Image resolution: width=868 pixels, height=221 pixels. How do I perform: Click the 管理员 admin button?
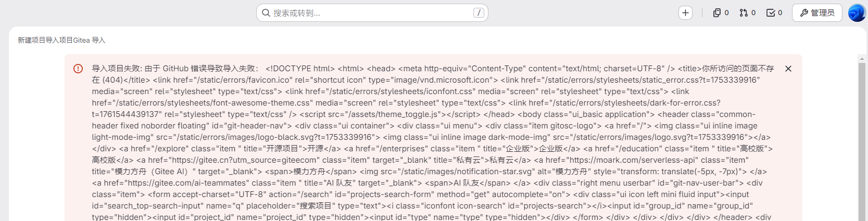tap(817, 13)
